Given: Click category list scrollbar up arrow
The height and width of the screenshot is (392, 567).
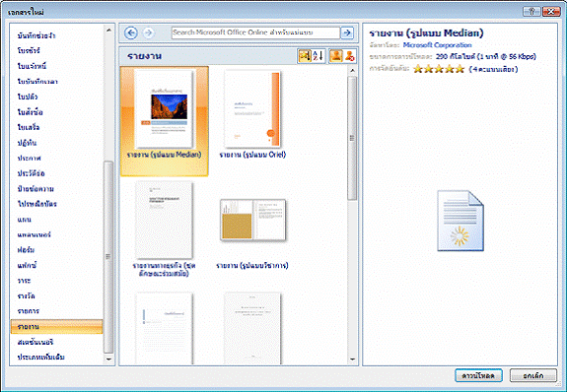Looking at the screenshot, I should coord(108,30).
